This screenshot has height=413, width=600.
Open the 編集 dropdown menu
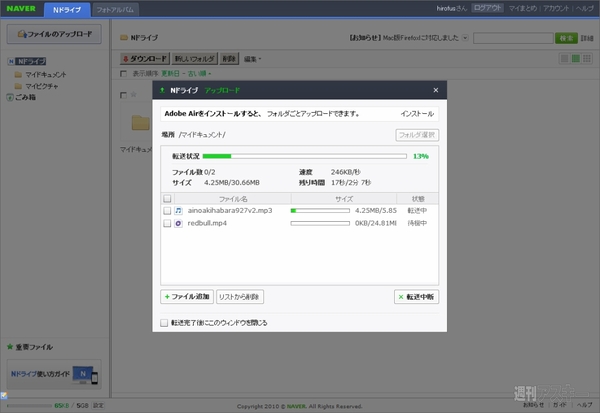click(253, 59)
